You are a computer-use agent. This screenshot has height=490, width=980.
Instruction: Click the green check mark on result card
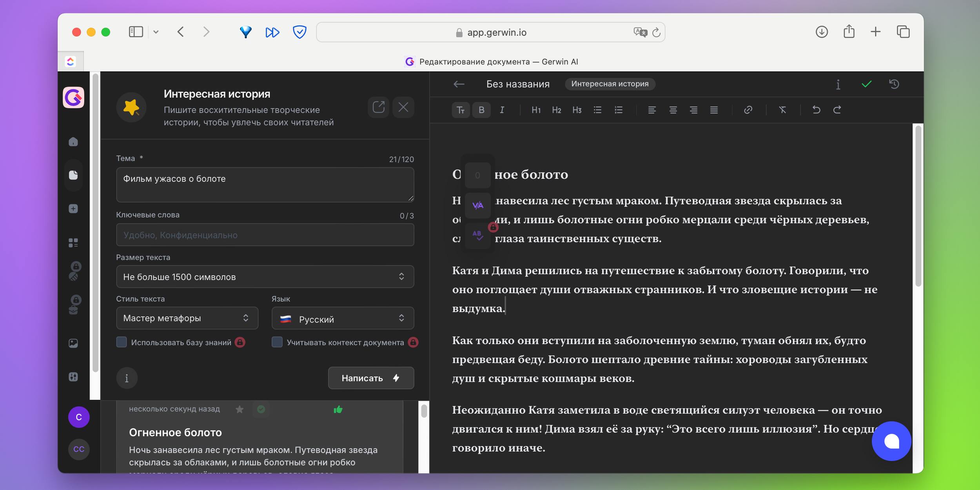click(261, 410)
